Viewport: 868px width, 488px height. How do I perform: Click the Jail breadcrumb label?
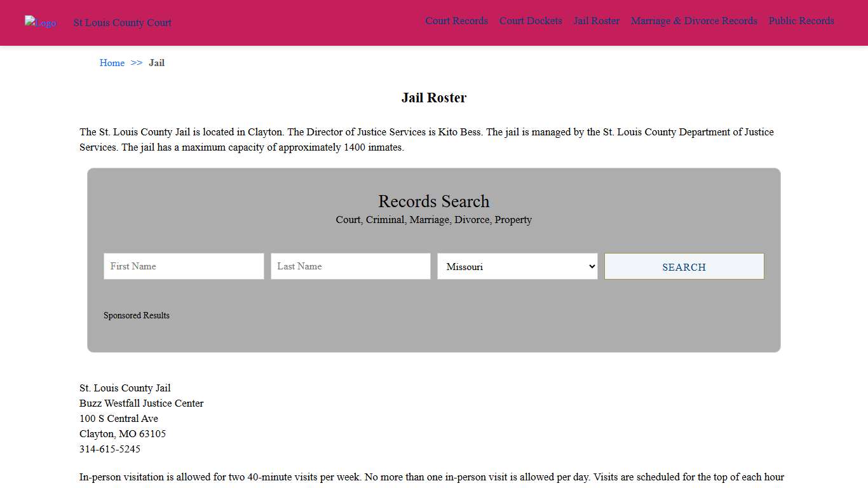tap(156, 63)
